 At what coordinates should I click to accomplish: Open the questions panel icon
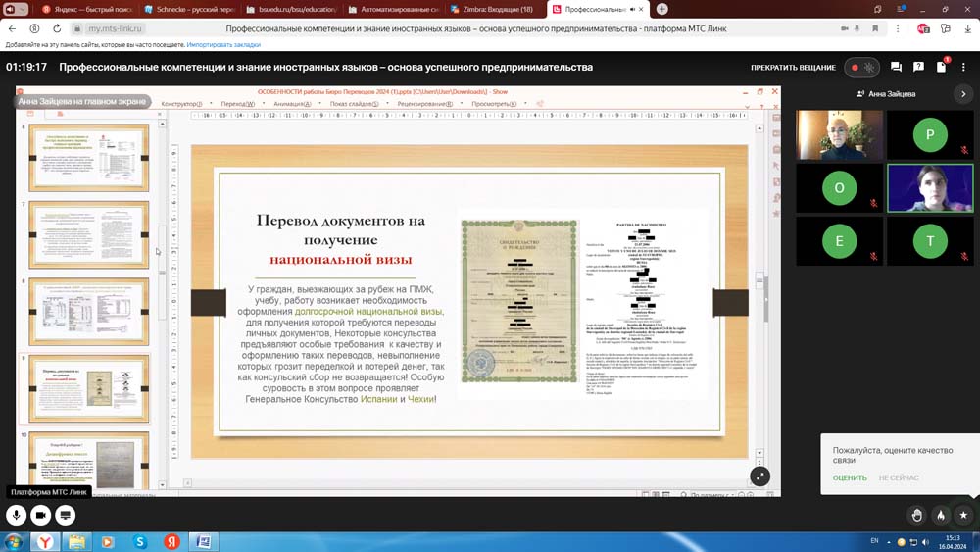click(918, 68)
